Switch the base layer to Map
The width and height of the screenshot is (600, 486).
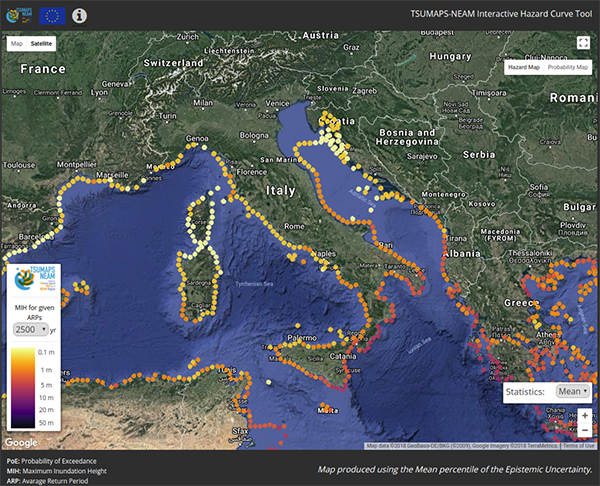click(x=16, y=44)
